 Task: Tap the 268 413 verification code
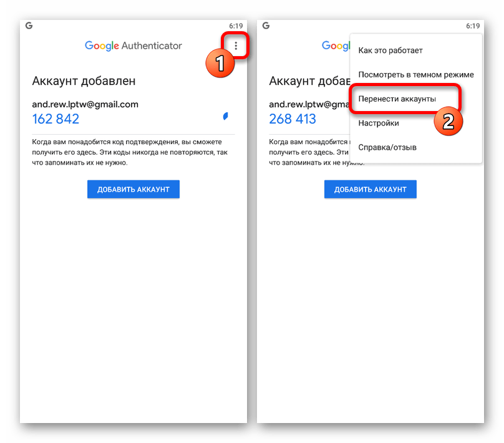293,119
